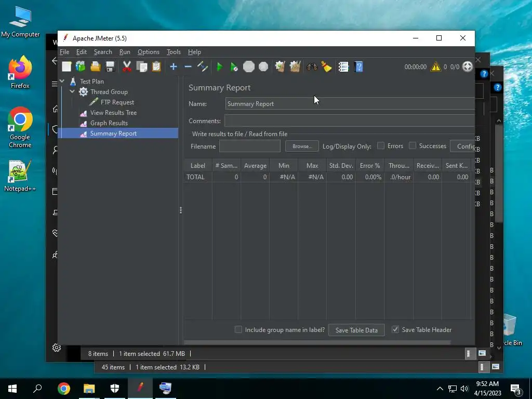Click the Clear icon with single broom
The image size is (532, 399).
tap(280, 66)
